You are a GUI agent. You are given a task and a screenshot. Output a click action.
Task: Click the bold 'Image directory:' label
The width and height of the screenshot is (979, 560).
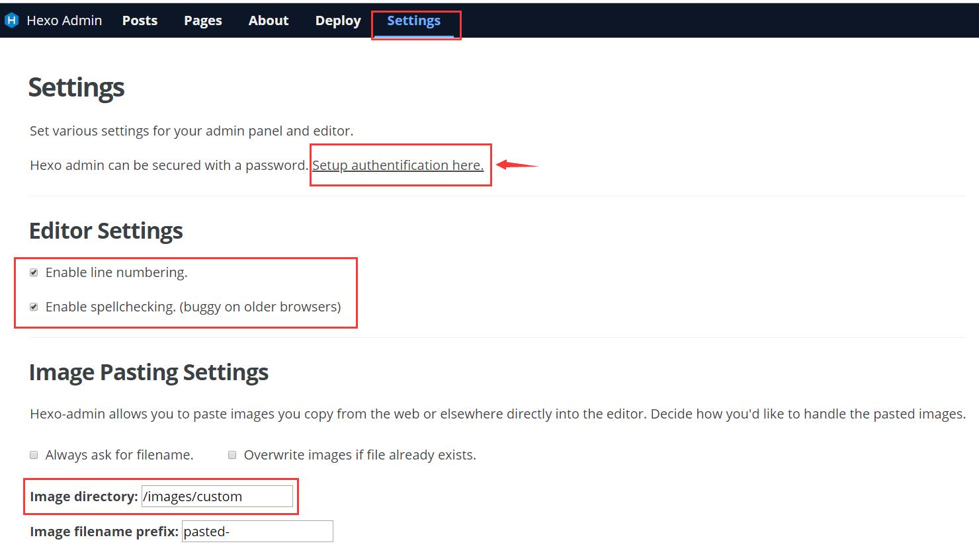83,497
